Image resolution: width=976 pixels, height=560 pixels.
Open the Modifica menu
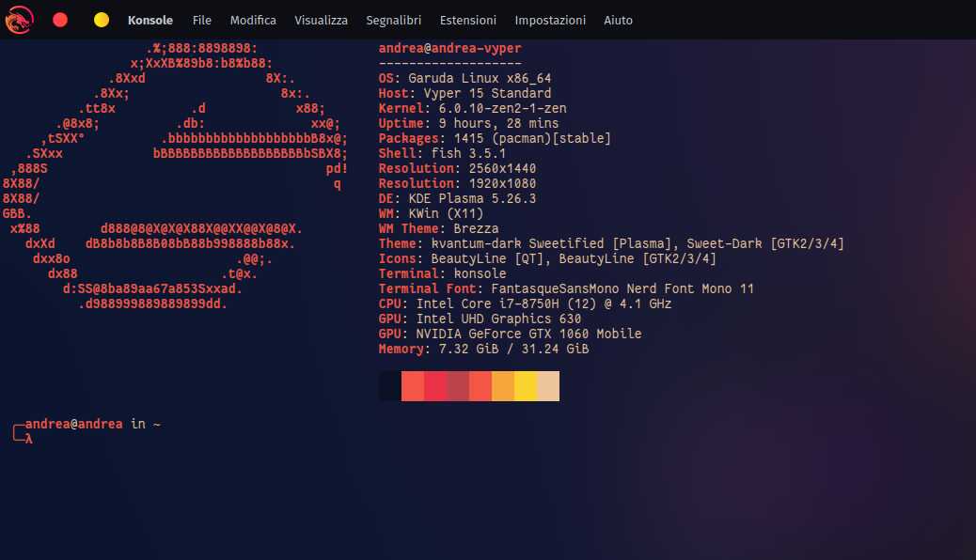pyautogui.click(x=253, y=21)
